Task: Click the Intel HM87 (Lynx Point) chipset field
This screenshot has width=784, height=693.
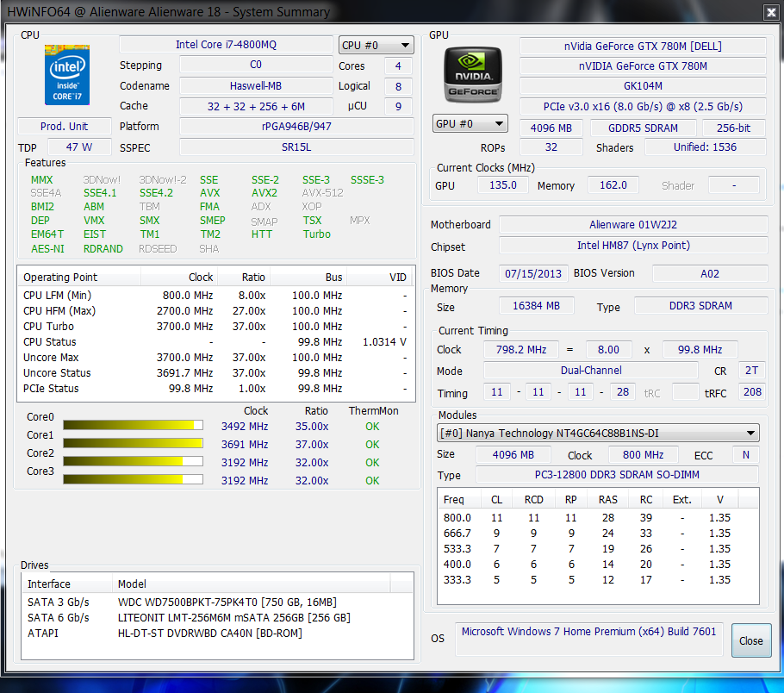Action: tap(633, 245)
